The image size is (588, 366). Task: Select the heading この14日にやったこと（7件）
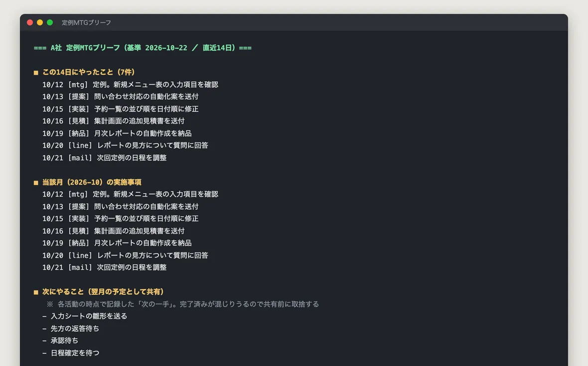pos(89,72)
